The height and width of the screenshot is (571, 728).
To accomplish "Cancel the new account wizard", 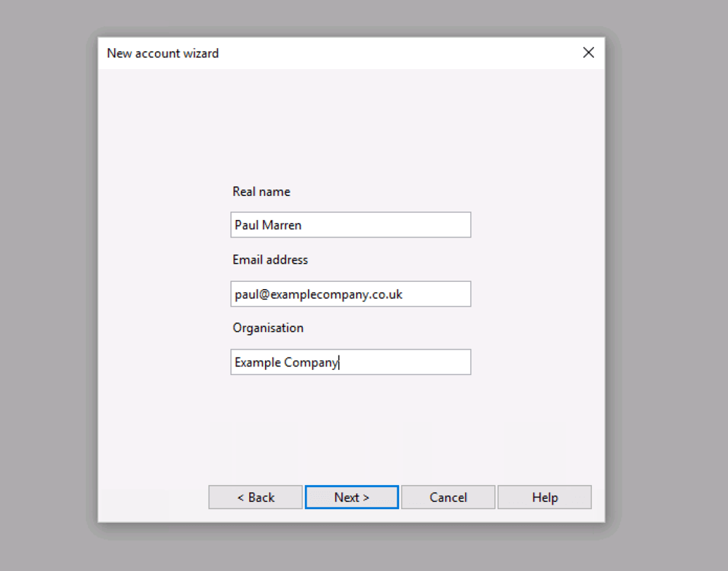I will pyautogui.click(x=448, y=497).
